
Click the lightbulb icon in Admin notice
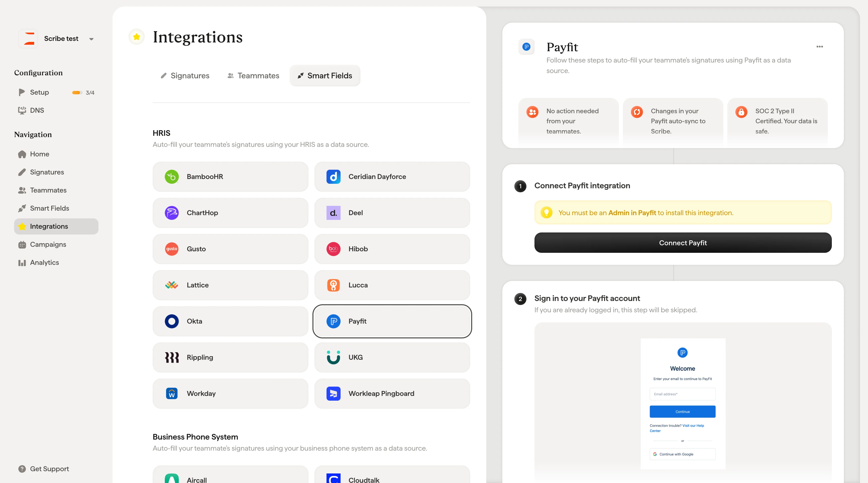[547, 213]
